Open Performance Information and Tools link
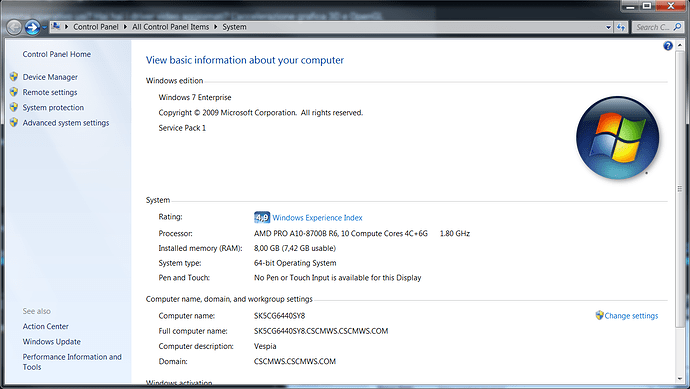The width and height of the screenshot is (690, 389). 72,362
